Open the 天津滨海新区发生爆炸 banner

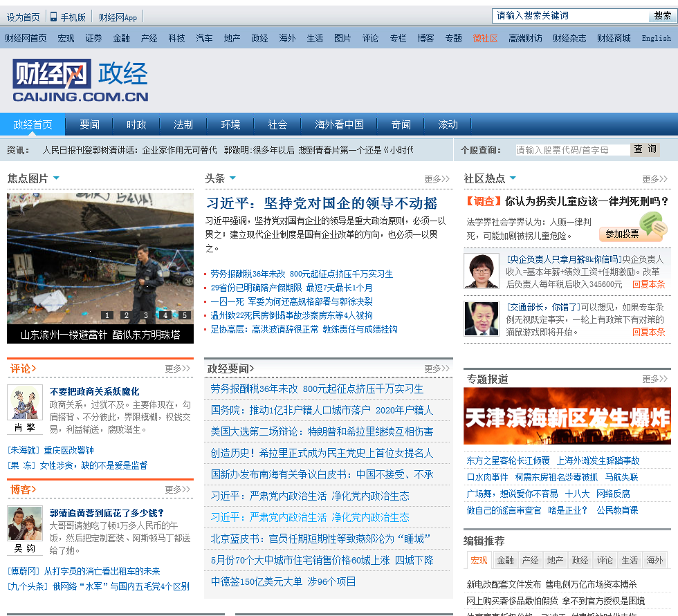567,416
